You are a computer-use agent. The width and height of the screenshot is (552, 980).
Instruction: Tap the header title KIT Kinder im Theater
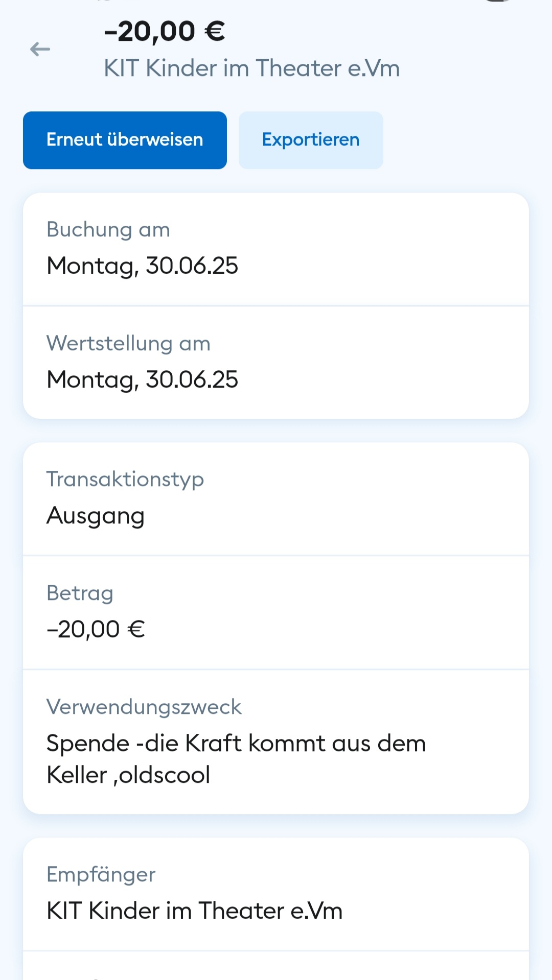pos(251,68)
